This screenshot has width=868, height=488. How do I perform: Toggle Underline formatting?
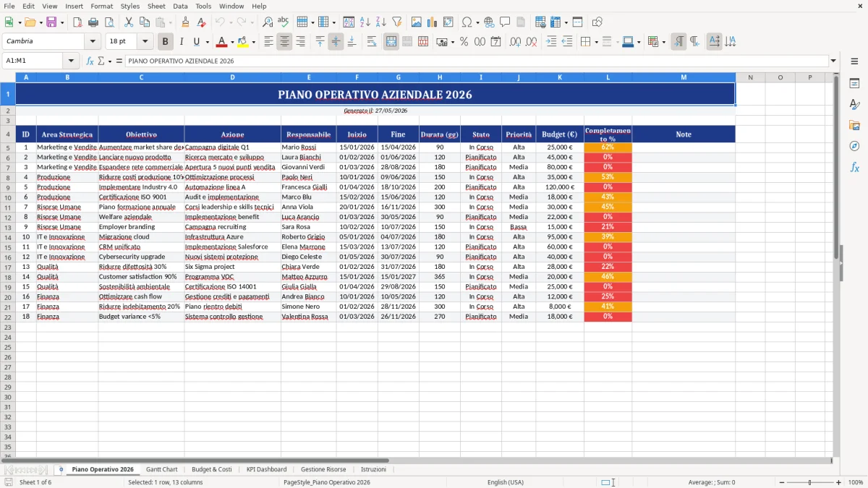click(196, 42)
